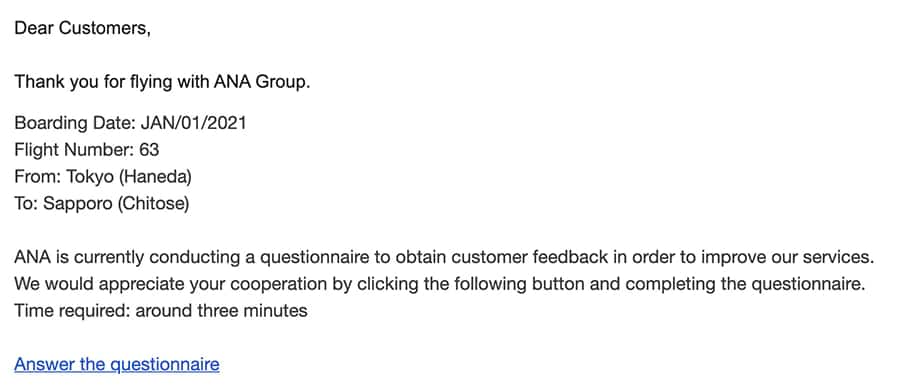This screenshot has width=900, height=392.
Task: Click the words ANA Group
Action: (x=261, y=82)
